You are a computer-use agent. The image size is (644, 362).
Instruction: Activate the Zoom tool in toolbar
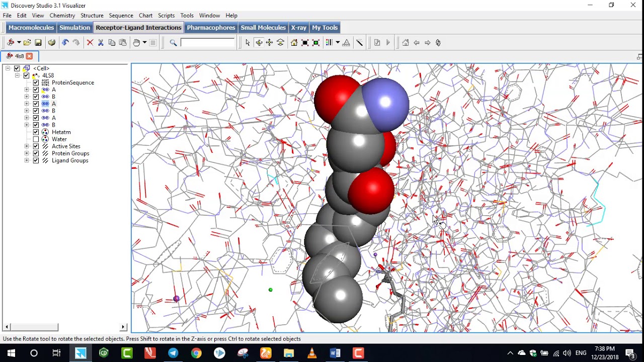coord(281,43)
